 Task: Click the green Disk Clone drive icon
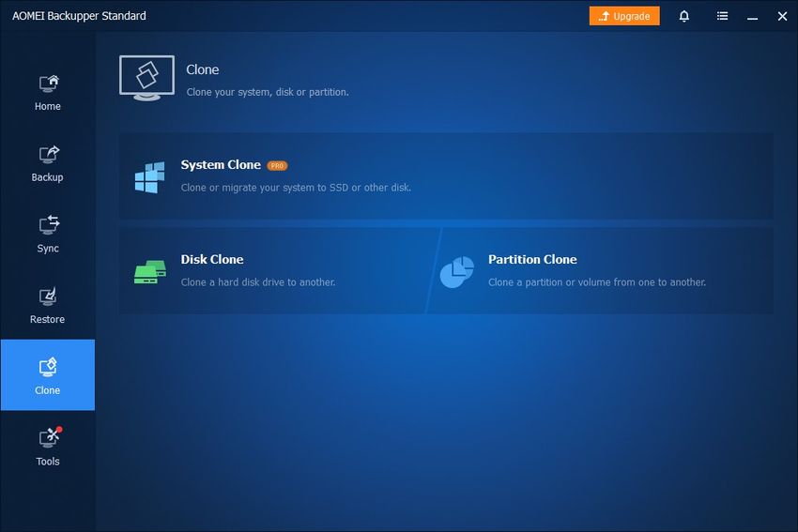click(x=149, y=271)
